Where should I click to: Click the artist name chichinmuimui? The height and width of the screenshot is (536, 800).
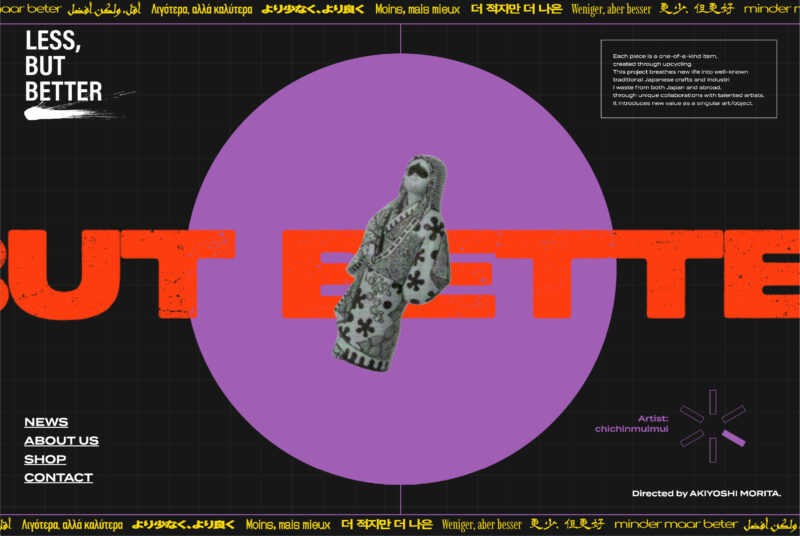point(631,429)
